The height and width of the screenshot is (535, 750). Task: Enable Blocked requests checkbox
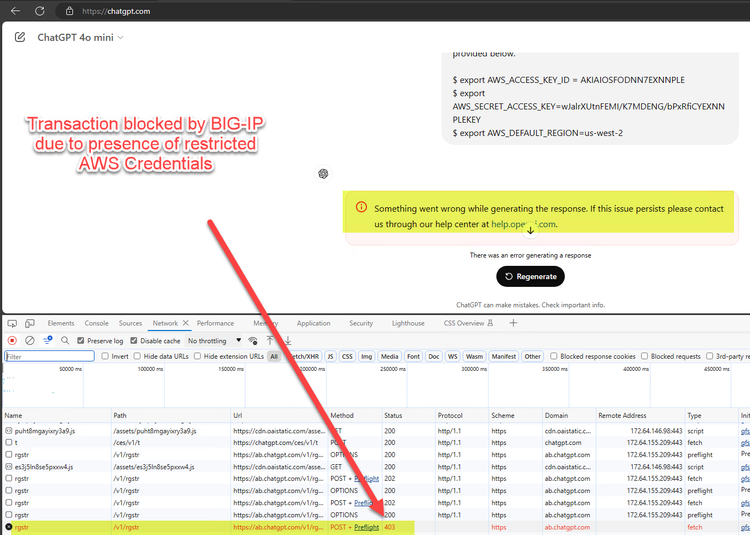(x=644, y=356)
